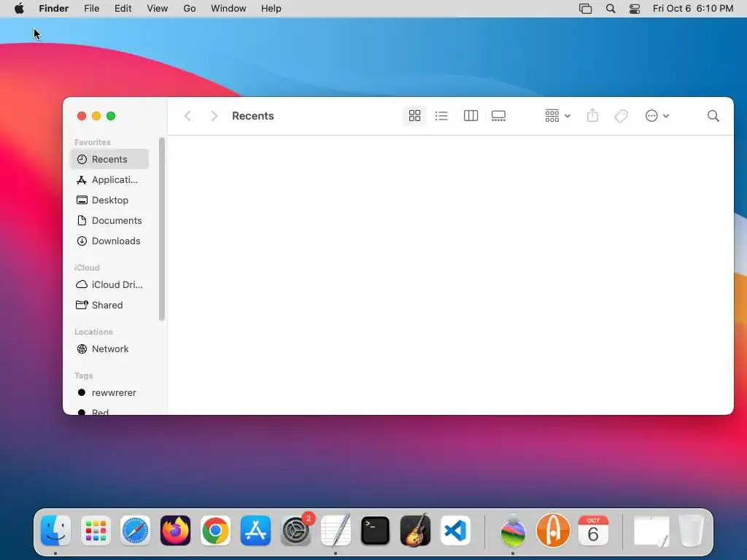
Task: Click the Share toolbar icon
Action: tap(592, 116)
